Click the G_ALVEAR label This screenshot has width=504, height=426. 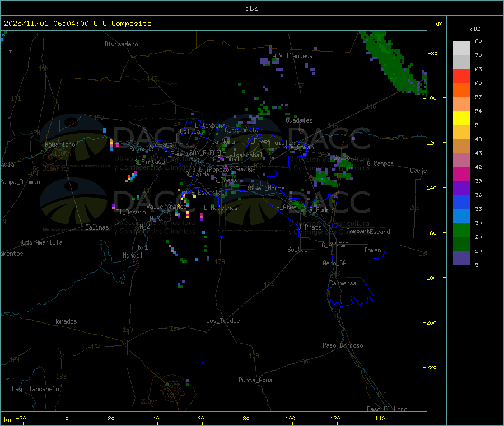(x=335, y=245)
